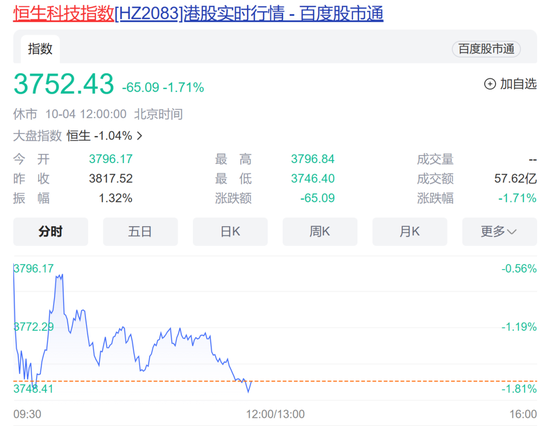Click the plus icon beside 加自选
550x426 pixels.
coord(490,84)
